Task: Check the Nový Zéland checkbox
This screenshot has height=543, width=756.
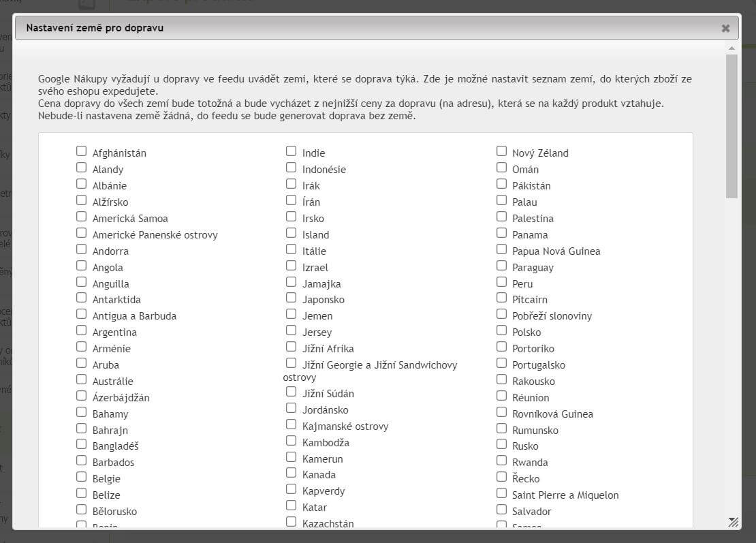Action: (x=501, y=151)
